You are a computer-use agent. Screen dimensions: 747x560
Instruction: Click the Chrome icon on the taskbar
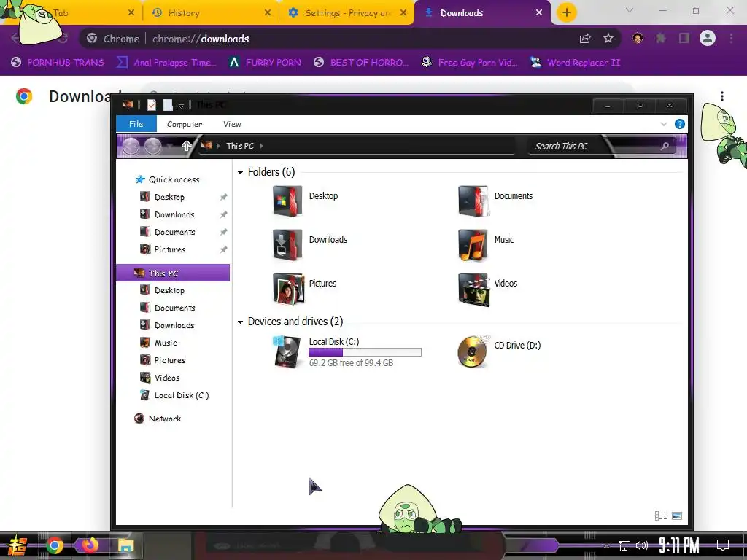coord(55,545)
